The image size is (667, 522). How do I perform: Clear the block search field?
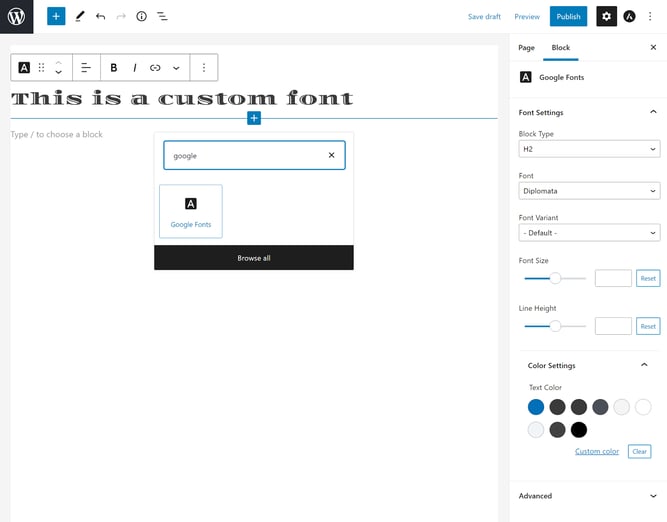(331, 155)
